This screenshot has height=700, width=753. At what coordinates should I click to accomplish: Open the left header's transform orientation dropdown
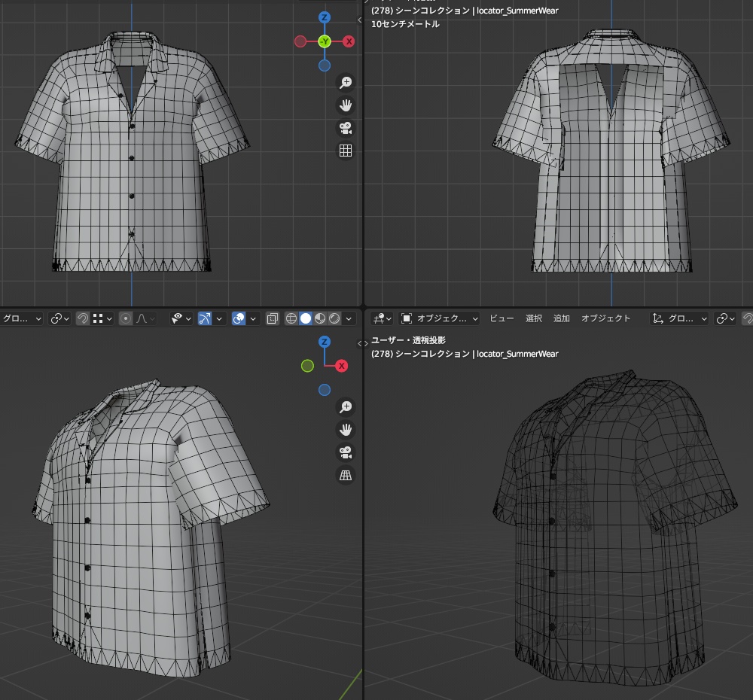(22, 318)
